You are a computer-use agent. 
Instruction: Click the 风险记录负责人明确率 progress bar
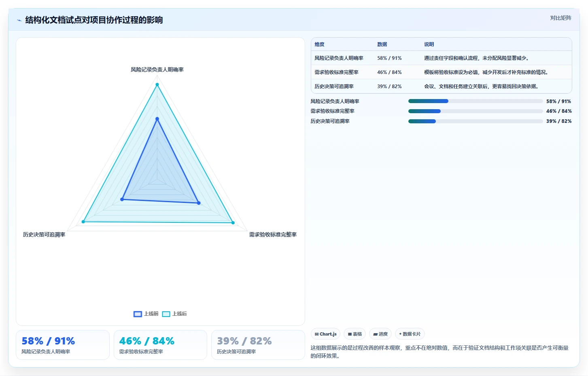(475, 101)
